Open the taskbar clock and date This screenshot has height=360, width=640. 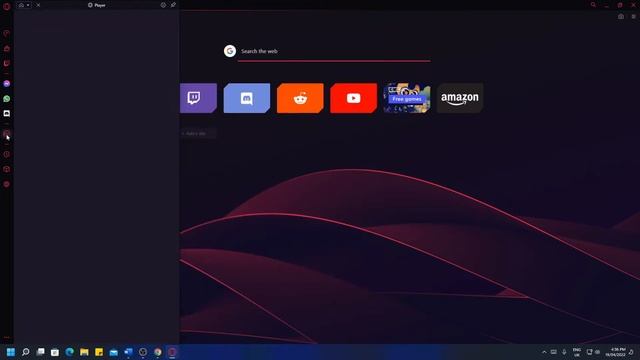(x=616, y=352)
